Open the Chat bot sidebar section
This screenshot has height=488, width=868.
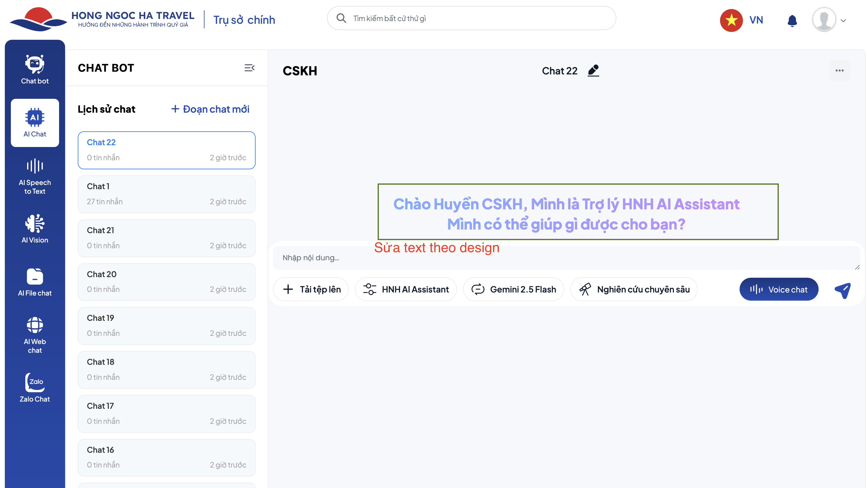tap(35, 69)
